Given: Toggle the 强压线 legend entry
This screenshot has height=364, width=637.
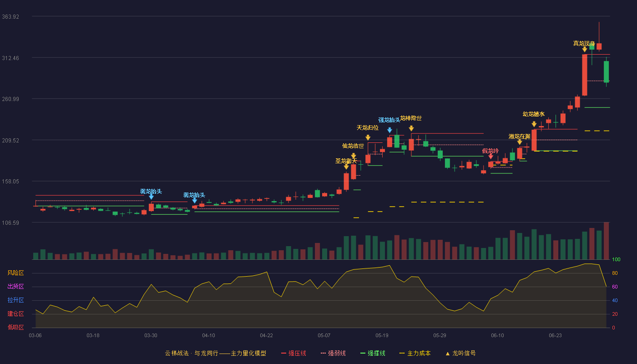Looking at the screenshot, I should [293, 353].
